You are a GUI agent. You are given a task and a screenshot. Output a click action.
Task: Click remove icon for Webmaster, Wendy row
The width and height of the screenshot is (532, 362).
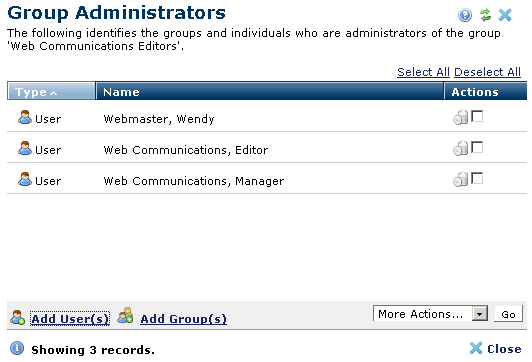pyautogui.click(x=461, y=117)
